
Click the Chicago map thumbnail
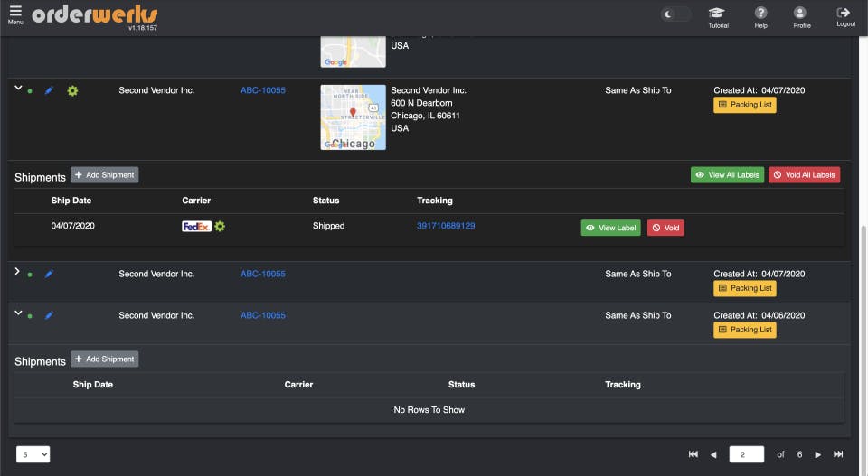click(x=353, y=117)
